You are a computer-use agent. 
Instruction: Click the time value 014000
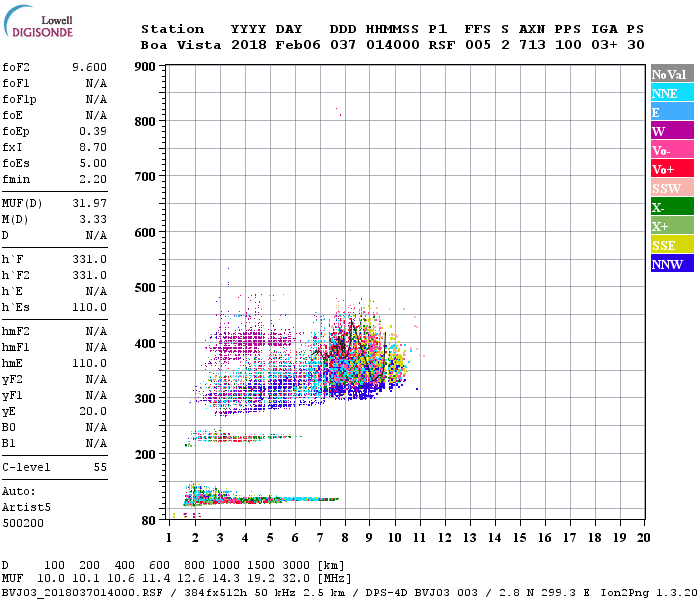tap(392, 45)
